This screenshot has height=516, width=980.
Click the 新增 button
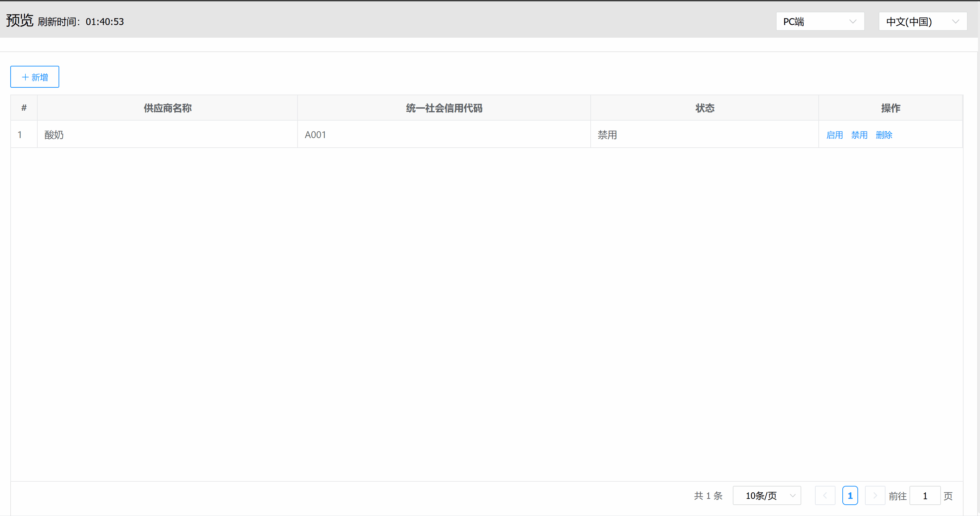(x=35, y=77)
